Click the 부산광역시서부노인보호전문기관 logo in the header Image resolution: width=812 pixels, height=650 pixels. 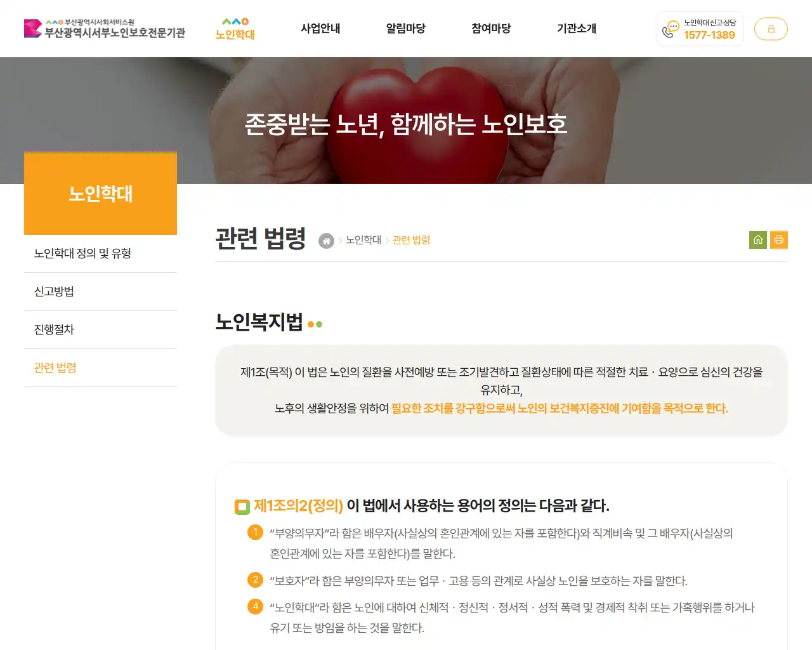105,29
